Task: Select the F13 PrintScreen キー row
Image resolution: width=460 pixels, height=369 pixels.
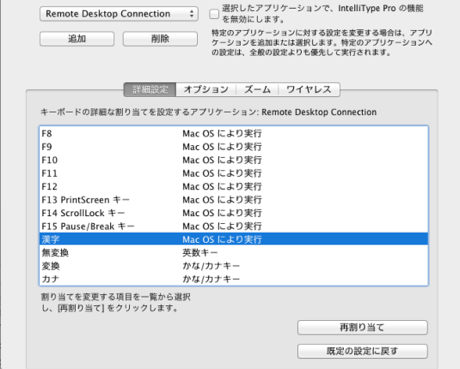Action: click(234, 200)
